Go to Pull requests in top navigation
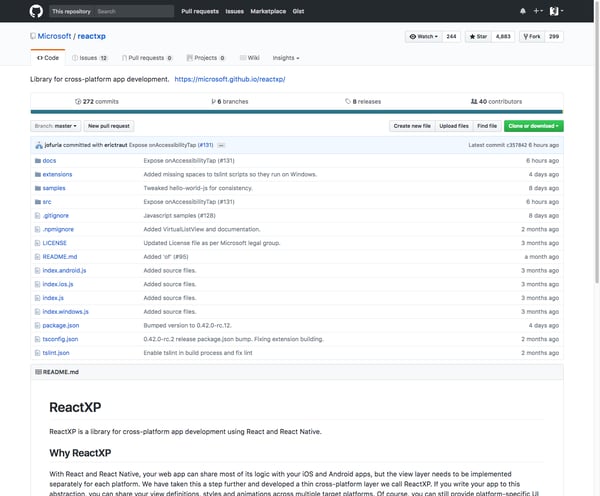This screenshot has height=496, width=600. click(x=200, y=11)
